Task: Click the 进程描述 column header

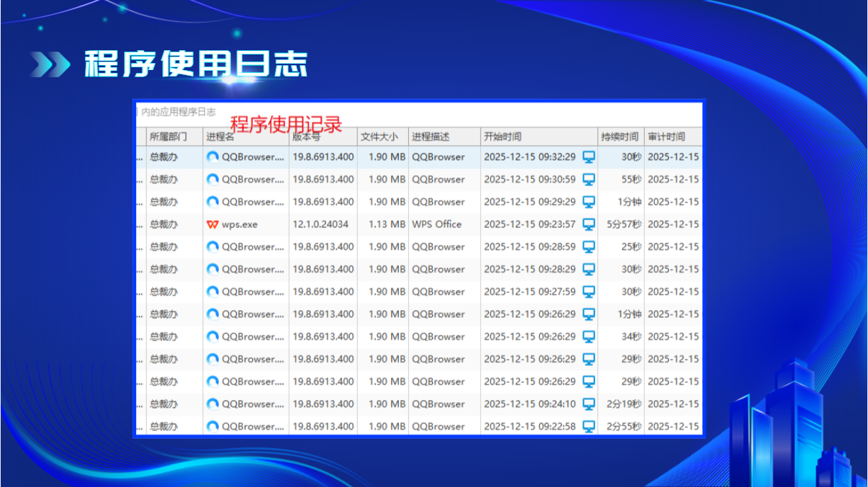Action: (431, 137)
